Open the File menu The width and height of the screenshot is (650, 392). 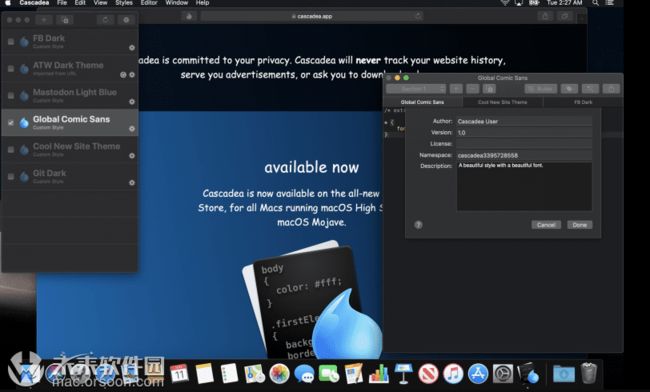pos(62,3)
